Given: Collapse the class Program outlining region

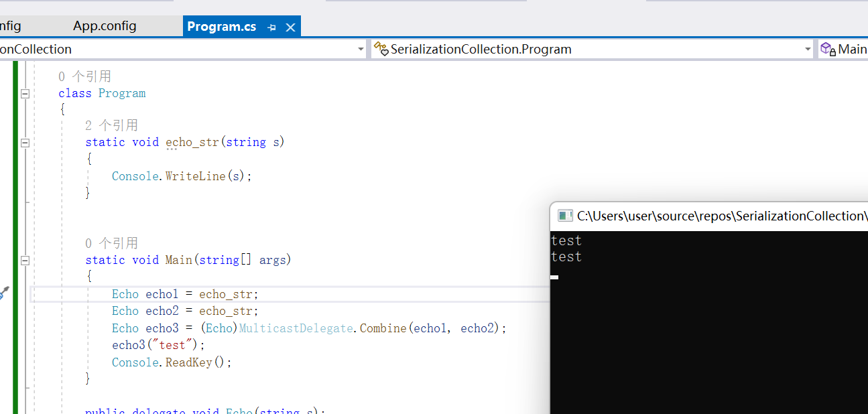Looking at the screenshot, I should (x=25, y=94).
